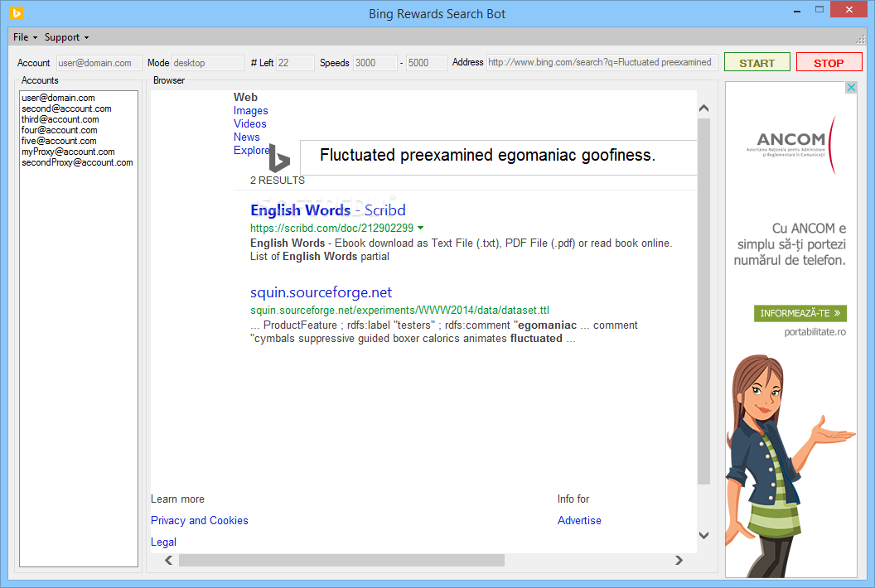This screenshot has height=588, width=875.
Task: Click the Mode field showing desktop
Action: 208,62
